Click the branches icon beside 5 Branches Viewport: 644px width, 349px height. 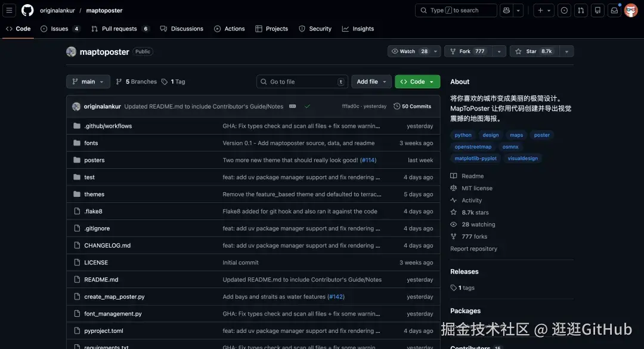tap(119, 82)
